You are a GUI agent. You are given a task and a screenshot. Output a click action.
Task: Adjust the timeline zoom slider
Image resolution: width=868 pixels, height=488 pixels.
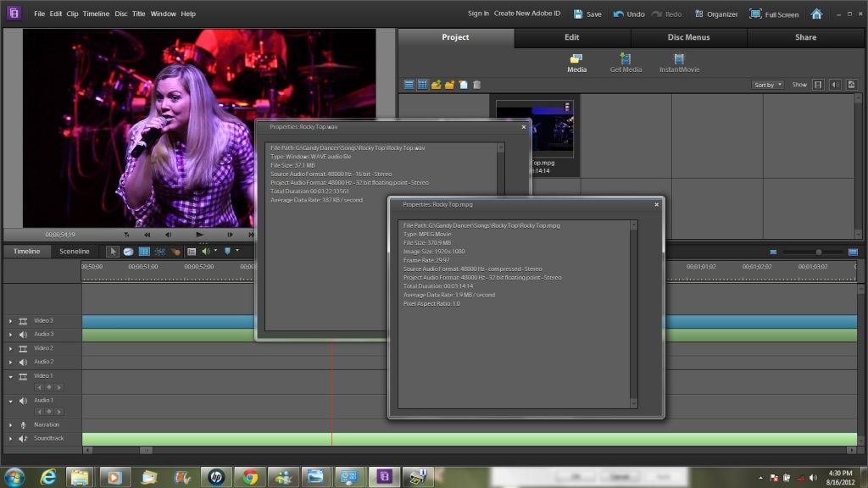pos(818,252)
